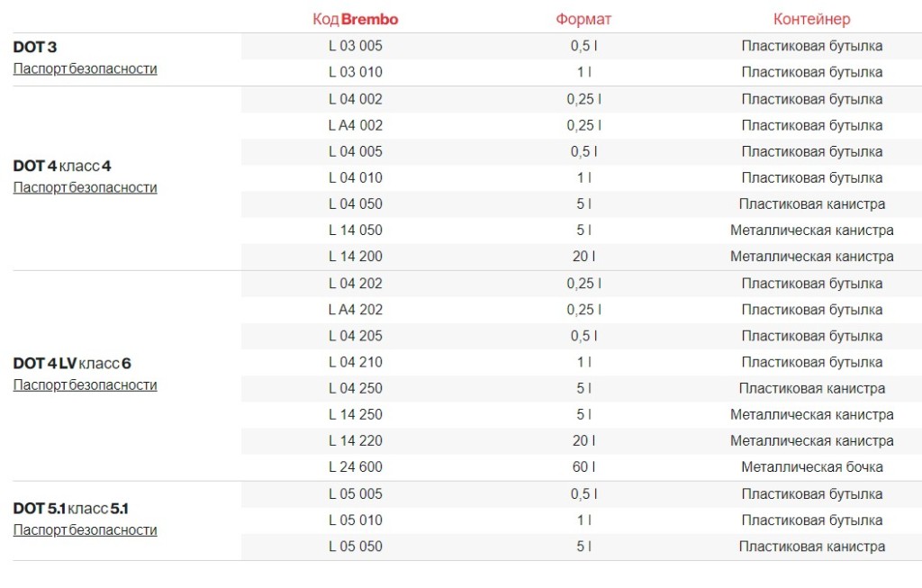Click the Код Brembo column header
This screenshot has height=588, width=922.
click(x=355, y=20)
